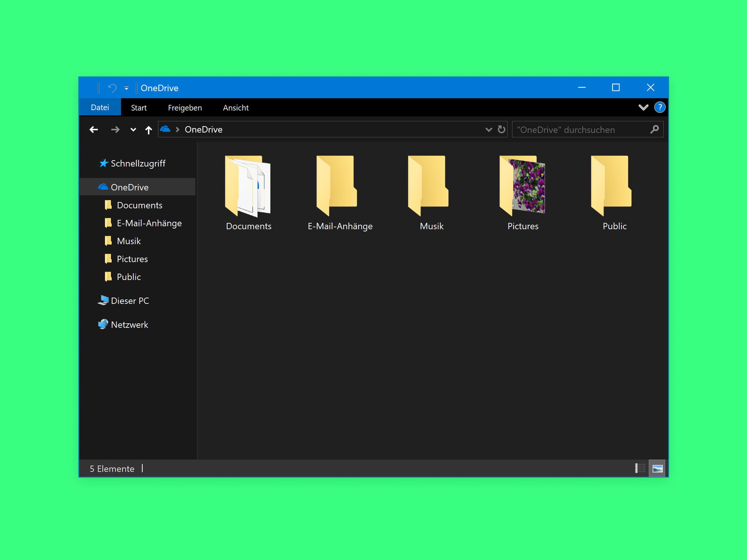Image resolution: width=747 pixels, height=560 pixels.
Task: Go up one folder level
Action: click(x=148, y=130)
